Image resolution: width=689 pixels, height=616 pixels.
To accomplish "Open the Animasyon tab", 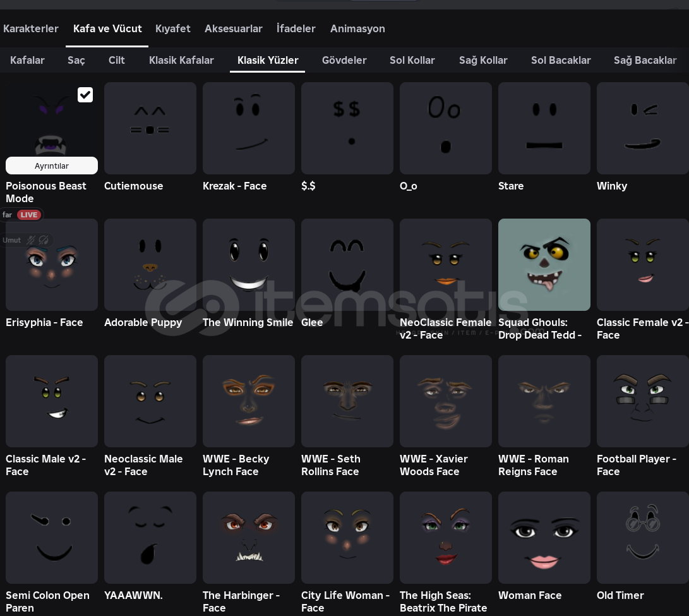I will [x=357, y=28].
